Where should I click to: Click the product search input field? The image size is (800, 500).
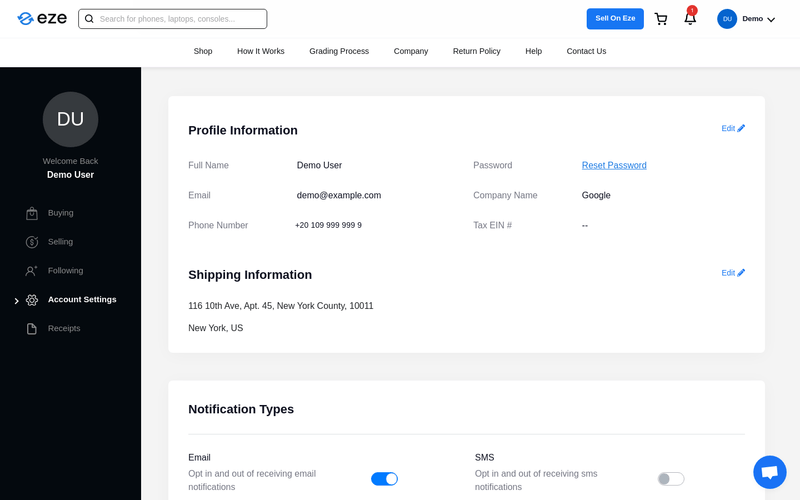coord(178,19)
